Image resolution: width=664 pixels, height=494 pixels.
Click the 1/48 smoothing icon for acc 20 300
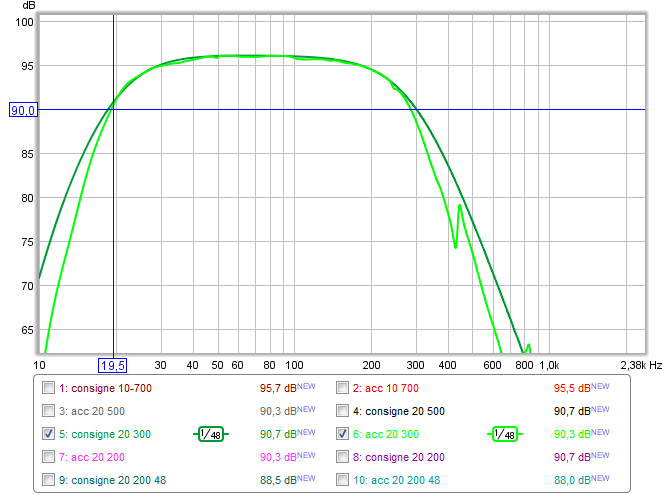(x=507, y=434)
